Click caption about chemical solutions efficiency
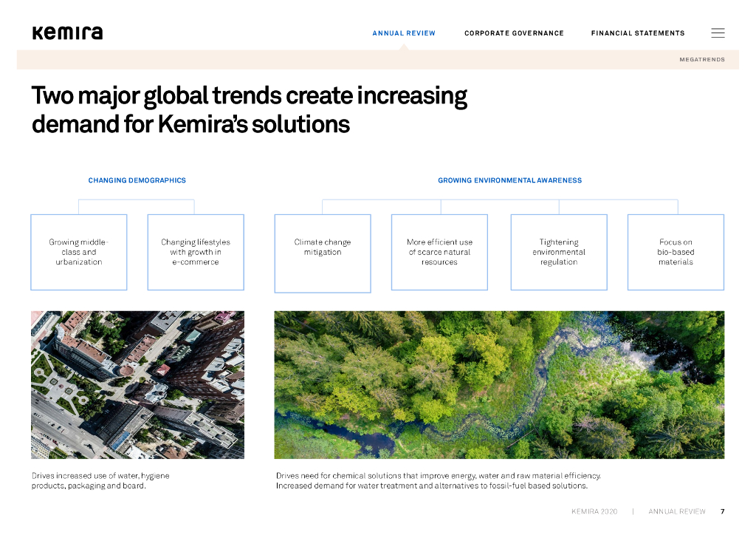The image size is (756, 535). click(x=439, y=480)
